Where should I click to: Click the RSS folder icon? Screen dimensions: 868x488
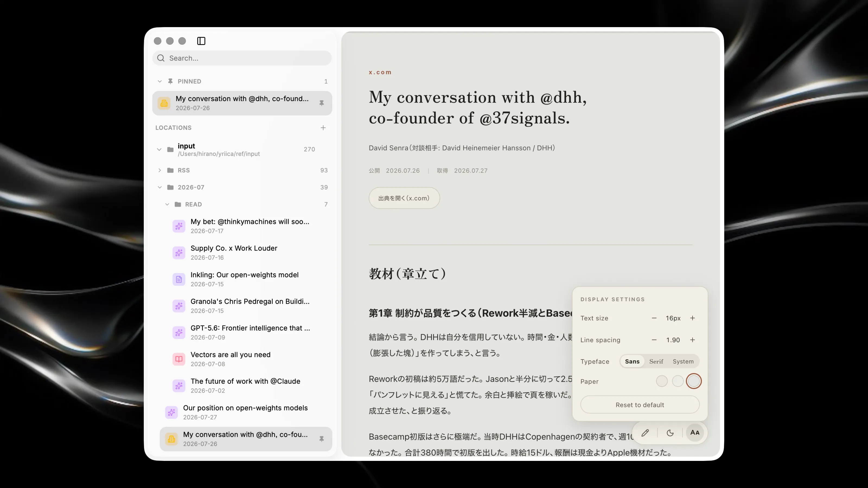pyautogui.click(x=171, y=170)
